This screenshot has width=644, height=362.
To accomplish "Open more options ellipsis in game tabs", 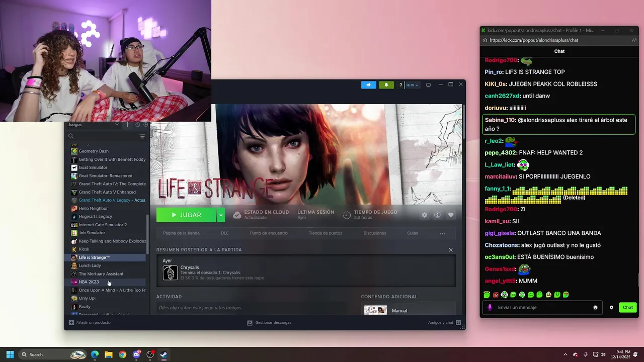I will [442, 233].
